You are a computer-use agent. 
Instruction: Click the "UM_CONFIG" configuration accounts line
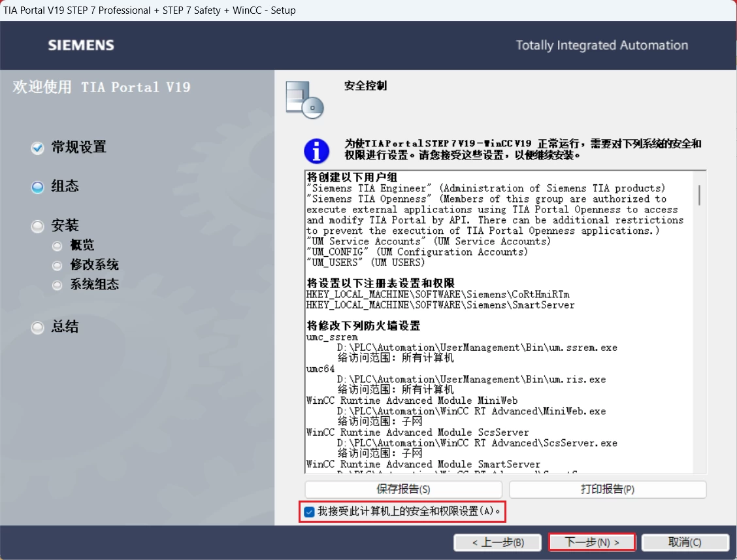click(x=417, y=252)
